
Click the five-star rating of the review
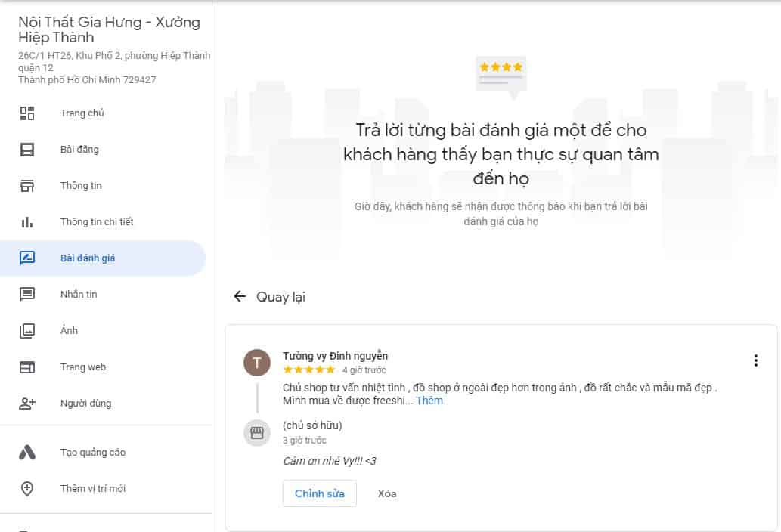point(308,370)
